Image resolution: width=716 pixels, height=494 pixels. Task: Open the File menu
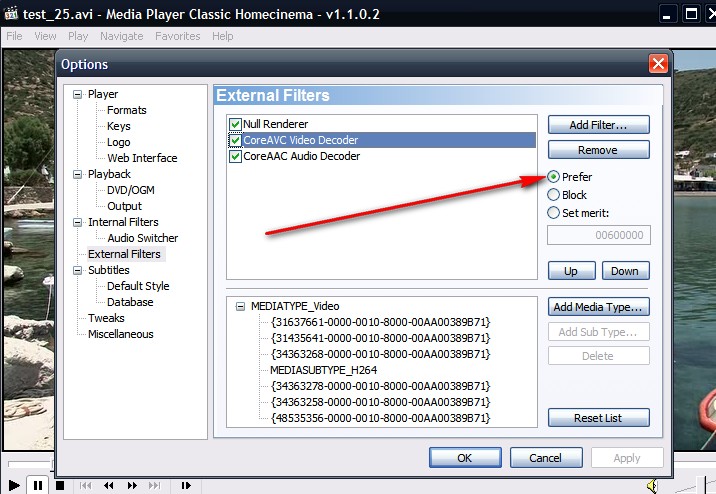(x=14, y=36)
